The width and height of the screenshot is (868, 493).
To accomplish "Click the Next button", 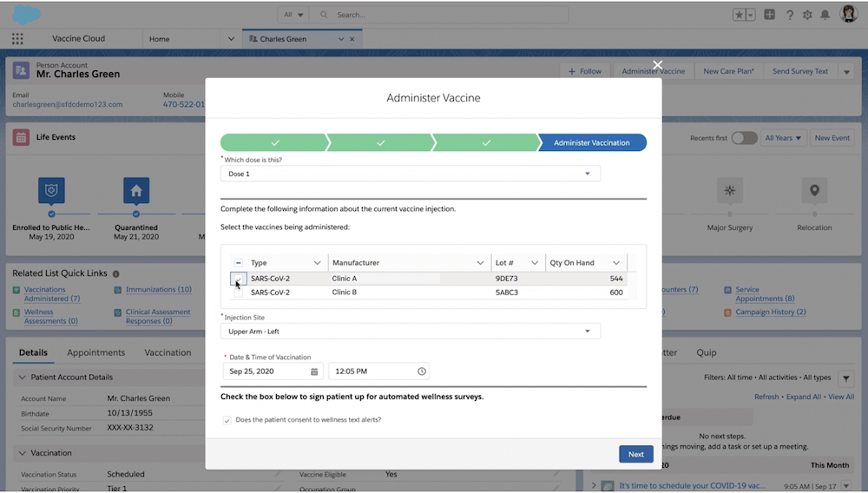I will point(635,454).
